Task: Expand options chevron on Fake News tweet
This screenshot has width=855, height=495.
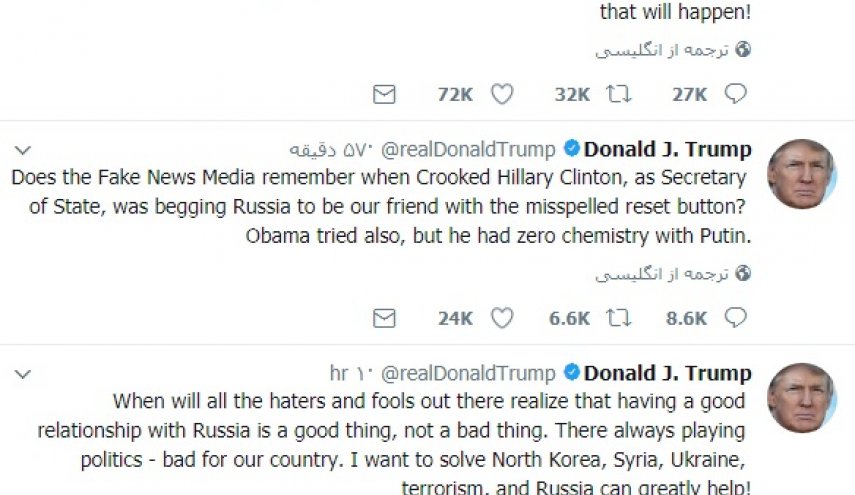Action: coord(23,149)
